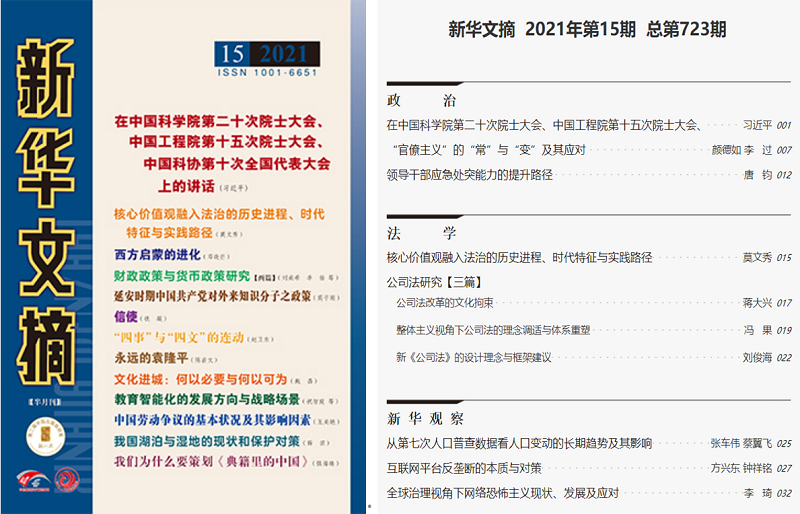Click header 新华文摘 2021年第15期 总第723期
The height and width of the screenshot is (514, 800).
point(584,31)
